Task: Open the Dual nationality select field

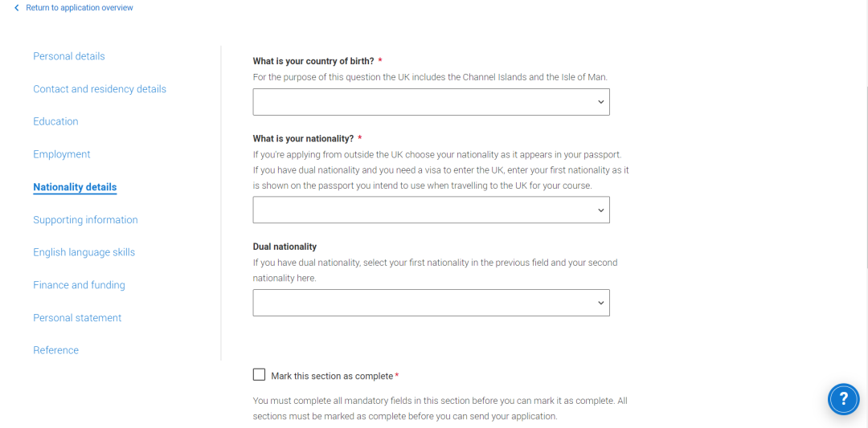Action: pyautogui.click(x=432, y=303)
